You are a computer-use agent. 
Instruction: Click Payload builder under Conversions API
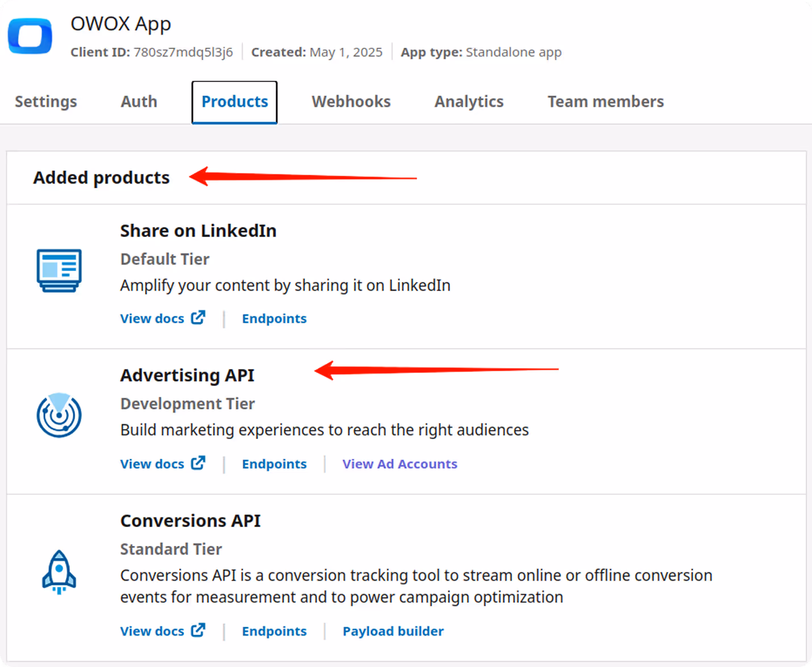pyautogui.click(x=392, y=631)
